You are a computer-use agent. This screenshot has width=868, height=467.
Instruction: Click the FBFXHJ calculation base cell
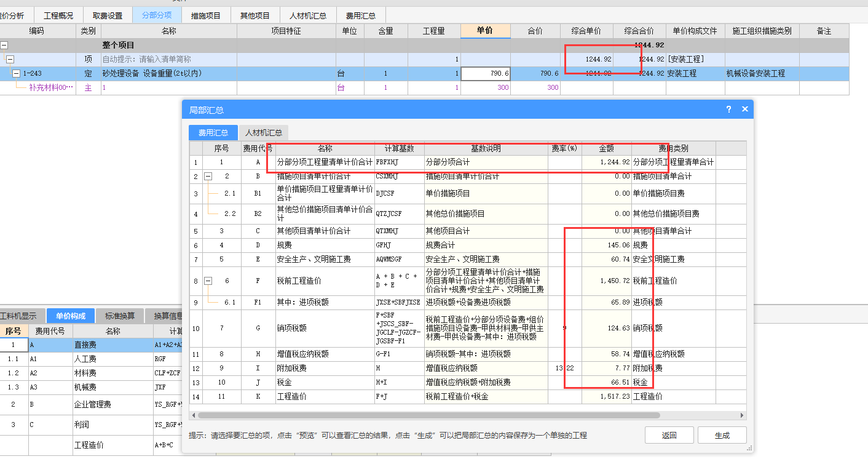pyautogui.click(x=399, y=162)
